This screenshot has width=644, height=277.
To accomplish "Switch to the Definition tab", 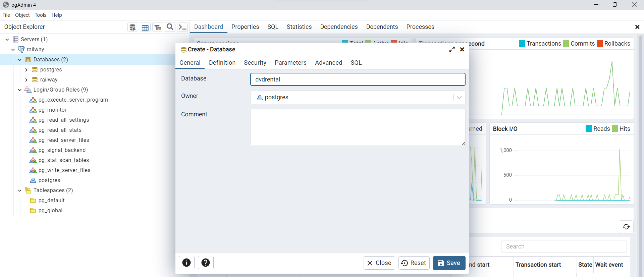I will point(222,63).
